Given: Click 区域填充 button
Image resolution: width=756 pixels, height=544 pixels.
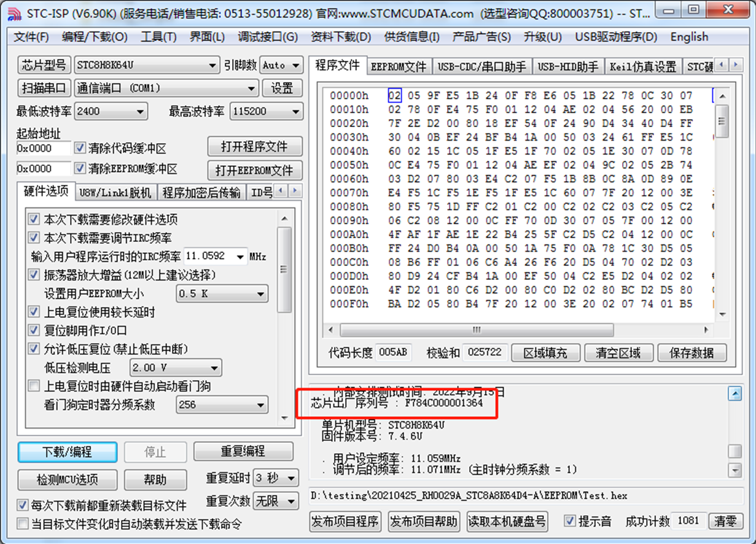Looking at the screenshot, I should (x=545, y=353).
